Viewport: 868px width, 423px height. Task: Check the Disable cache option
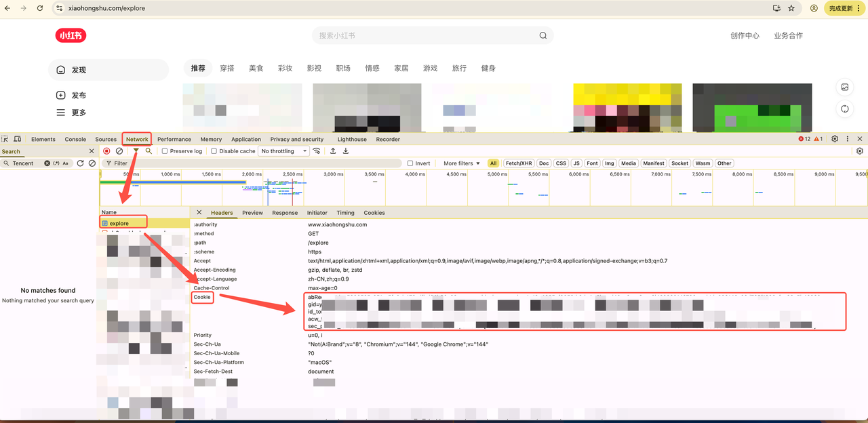coord(214,151)
